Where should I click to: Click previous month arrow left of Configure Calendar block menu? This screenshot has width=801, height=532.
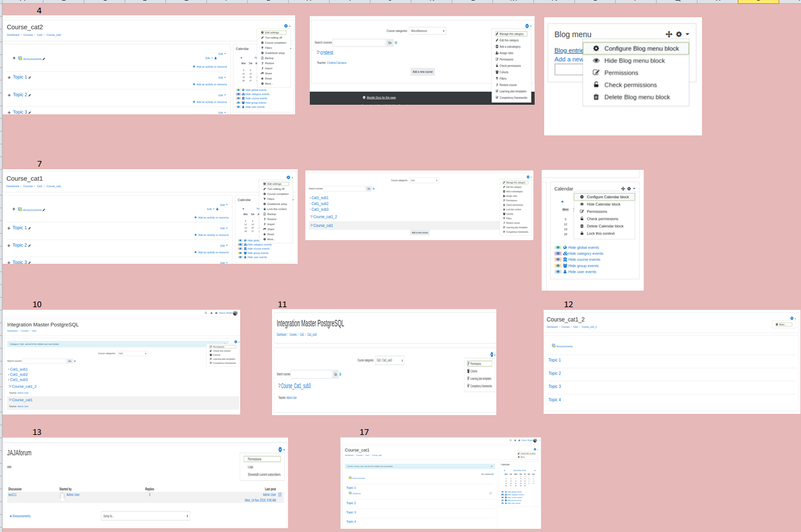(x=562, y=202)
